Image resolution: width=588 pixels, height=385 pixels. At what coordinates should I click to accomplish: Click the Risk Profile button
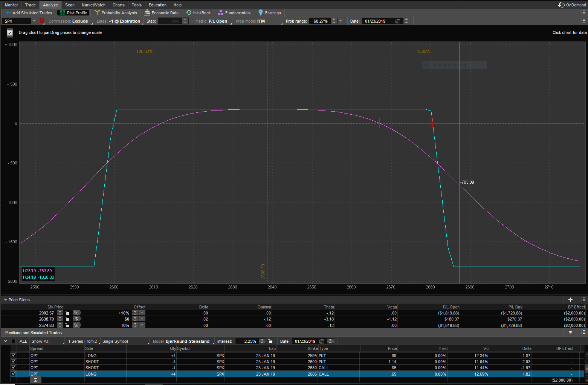point(73,13)
